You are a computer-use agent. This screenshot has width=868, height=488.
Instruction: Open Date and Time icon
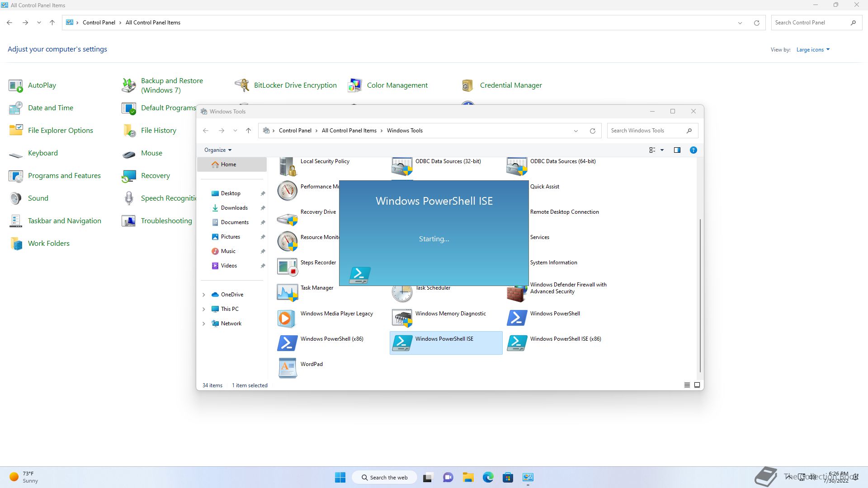tap(16, 108)
